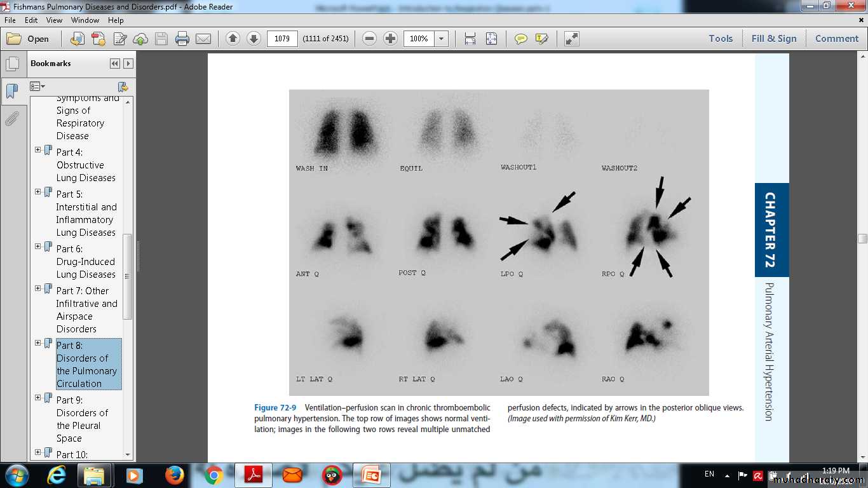Open the Attachments paperclip panel
Viewport: 868px width, 488px height.
12,119
